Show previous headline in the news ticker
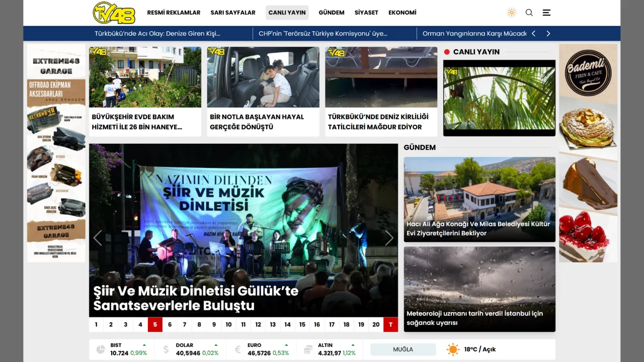 pos(533,34)
